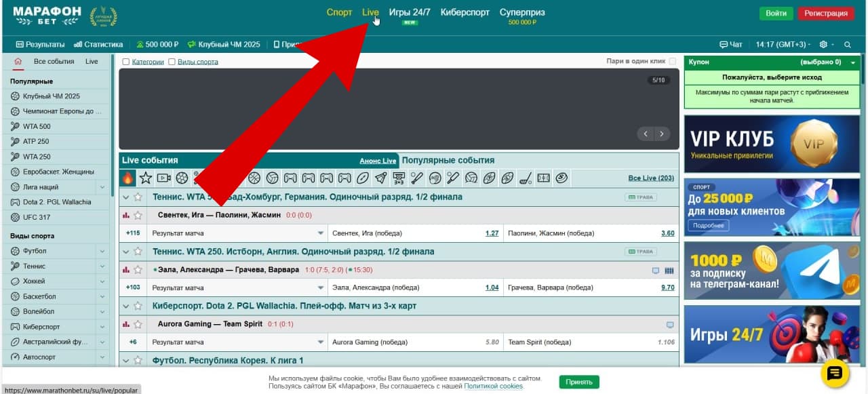Open the 500 000 ₽ promo in the top bar
Image resolution: width=868 pixels, height=394 pixels.
click(158, 45)
